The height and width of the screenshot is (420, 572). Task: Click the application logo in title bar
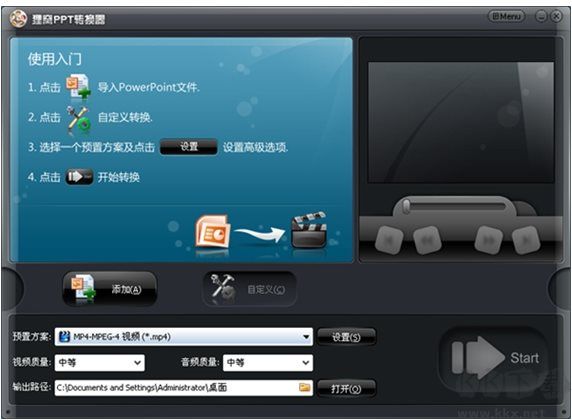click(x=18, y=18)
